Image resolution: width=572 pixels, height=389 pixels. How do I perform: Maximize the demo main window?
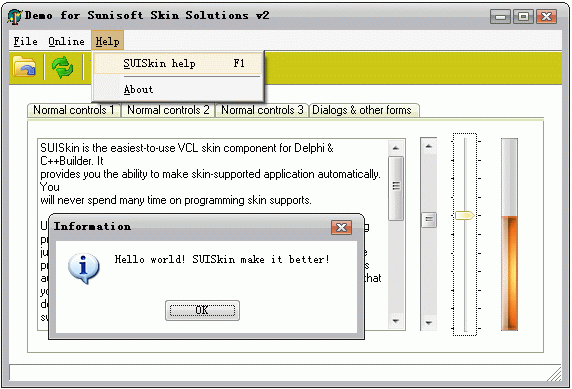523,16
